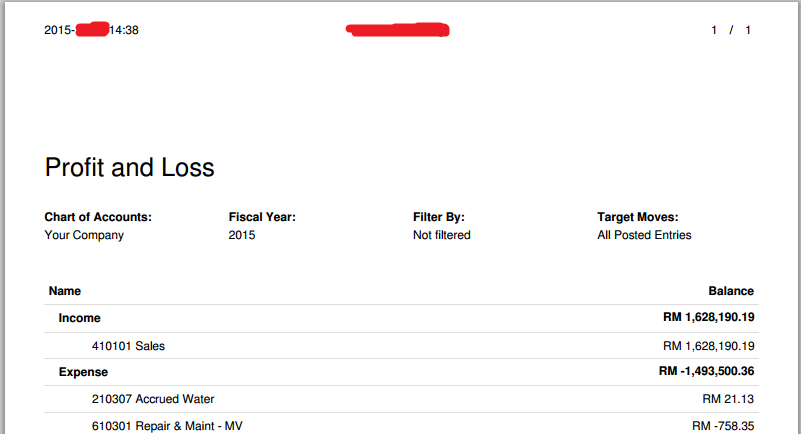Click the Profit and Loss report title
Viewport: 801px width, 434px height.
click(130, 167)
